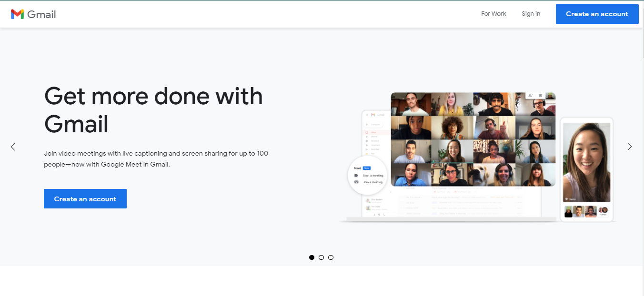The width and height of the screenshot is (644, 296).
Task: Open the Sign in page
Action: pos(531,13)
